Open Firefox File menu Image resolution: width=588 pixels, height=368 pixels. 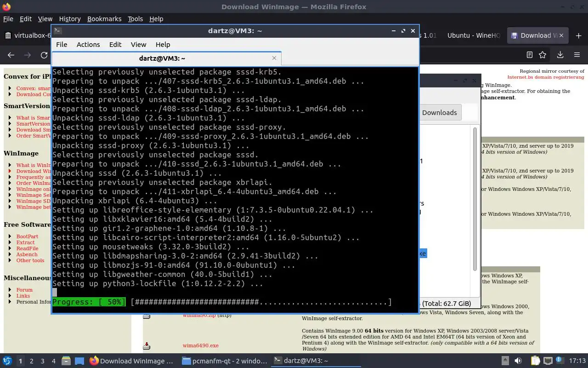click(8, 19)
